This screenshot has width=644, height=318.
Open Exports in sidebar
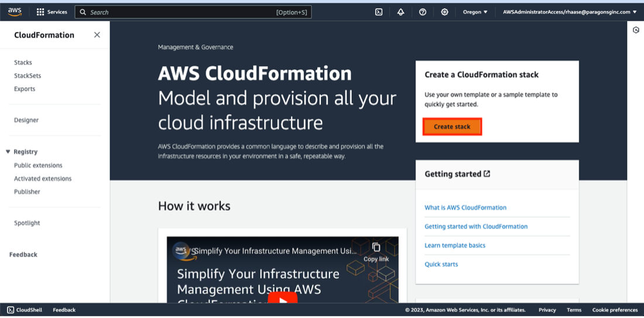point(25,89)
